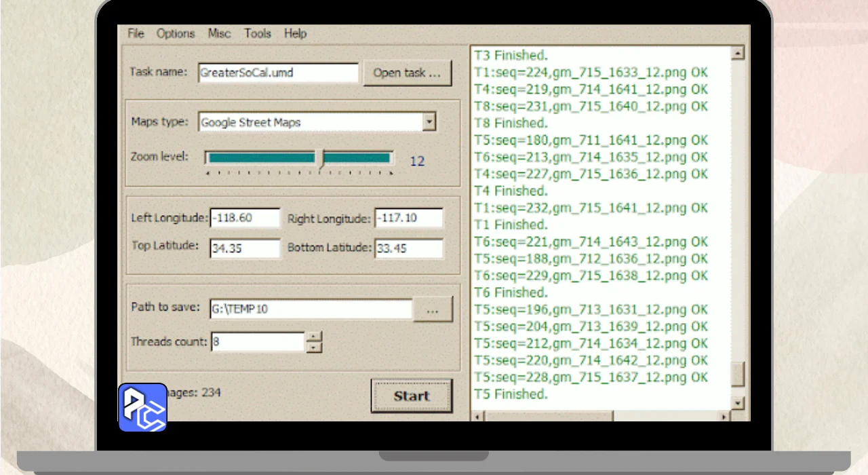868x475 pixels.
Task: Click the Bottom Latitude field
Action: coord(409,248)
